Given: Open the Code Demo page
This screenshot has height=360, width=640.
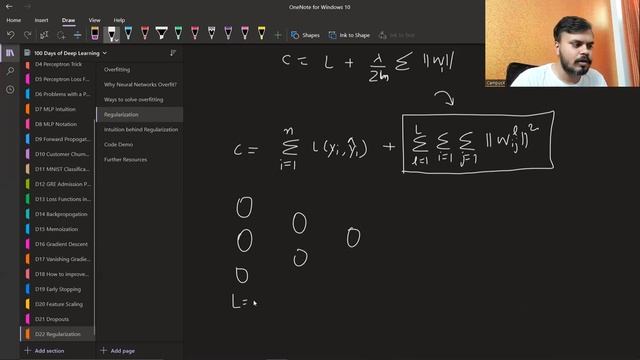Looking at the screenshot, I should point(140,144).
